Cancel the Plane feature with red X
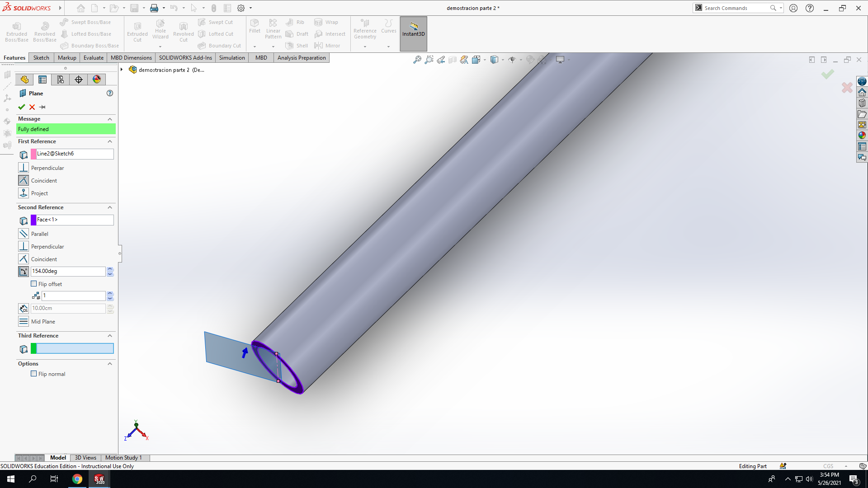Viewport: 868px width, 488px height. (32, 107)
